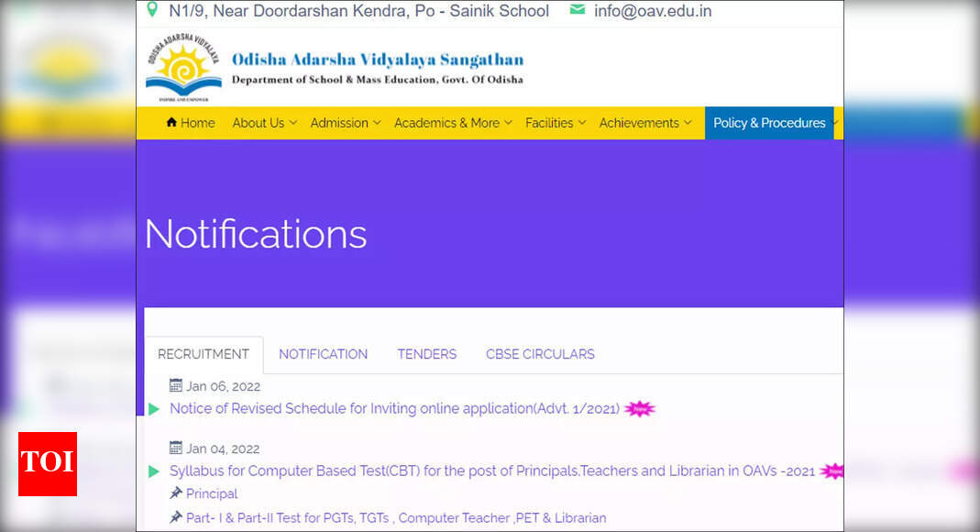Open Part-I & Part-II Test for PGTs link
This screenshot has width=980, height=532.
(396, 517)
